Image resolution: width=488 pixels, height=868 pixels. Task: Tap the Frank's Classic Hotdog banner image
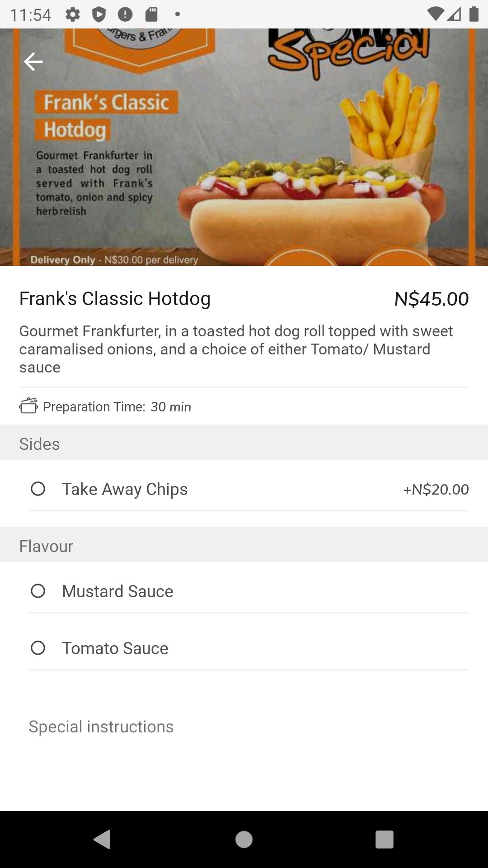click(x=244, y=147)
